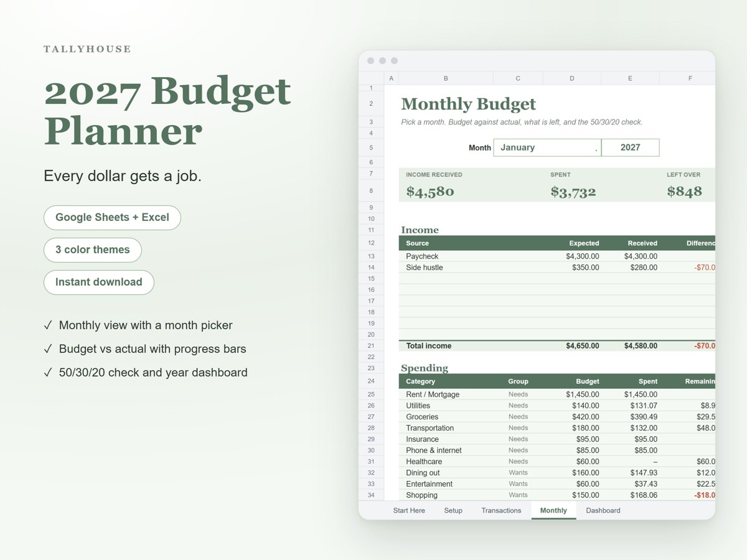Select row 21 header
This screenshot has height=560, width=747.
point(371,346)
